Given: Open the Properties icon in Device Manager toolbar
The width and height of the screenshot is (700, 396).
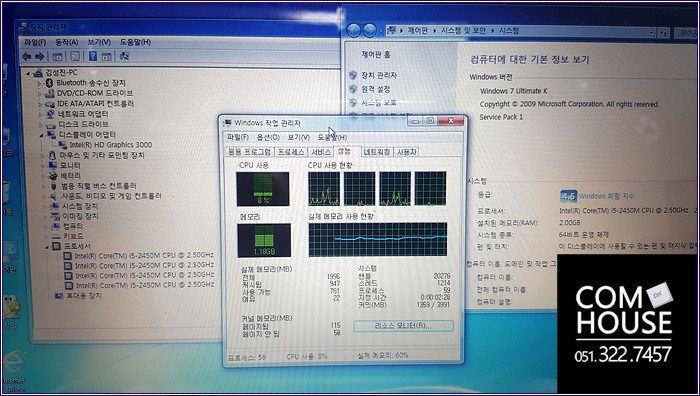Looking at the screenshot, I should click(x=75, y=56).
